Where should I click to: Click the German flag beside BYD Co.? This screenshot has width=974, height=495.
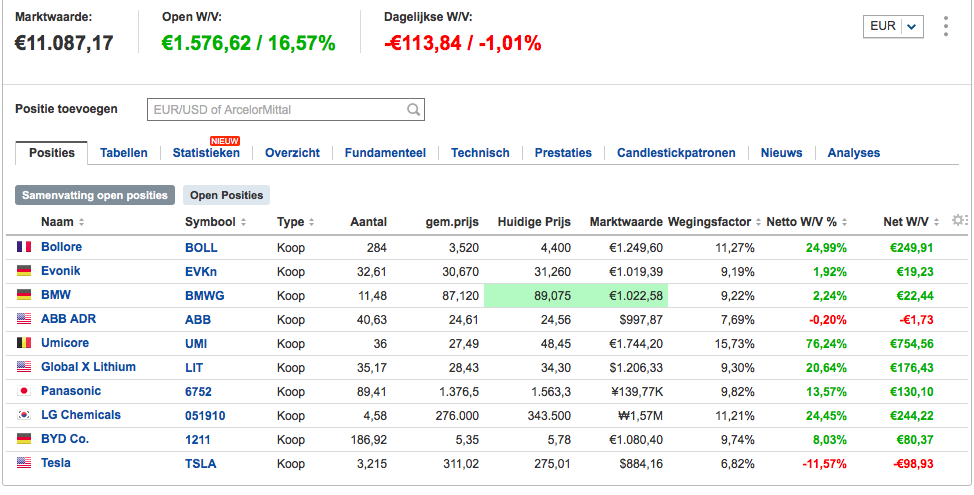[x=24, y=439]
